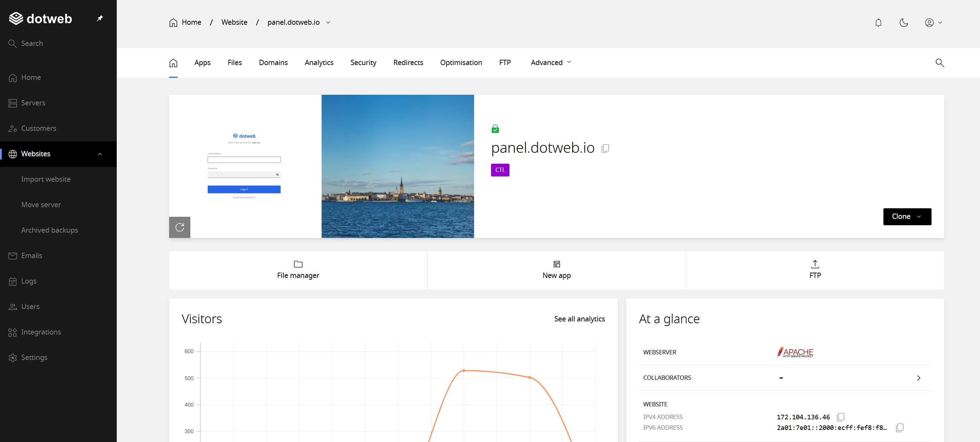
Task: Click the New app shortcut
Action: tap(557, 271)
